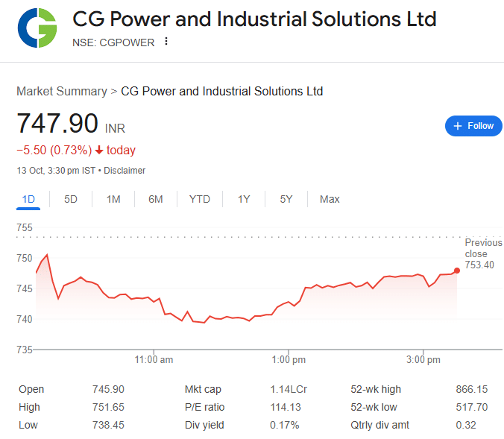Click the plus icon on the Follow button

(458, 126)
